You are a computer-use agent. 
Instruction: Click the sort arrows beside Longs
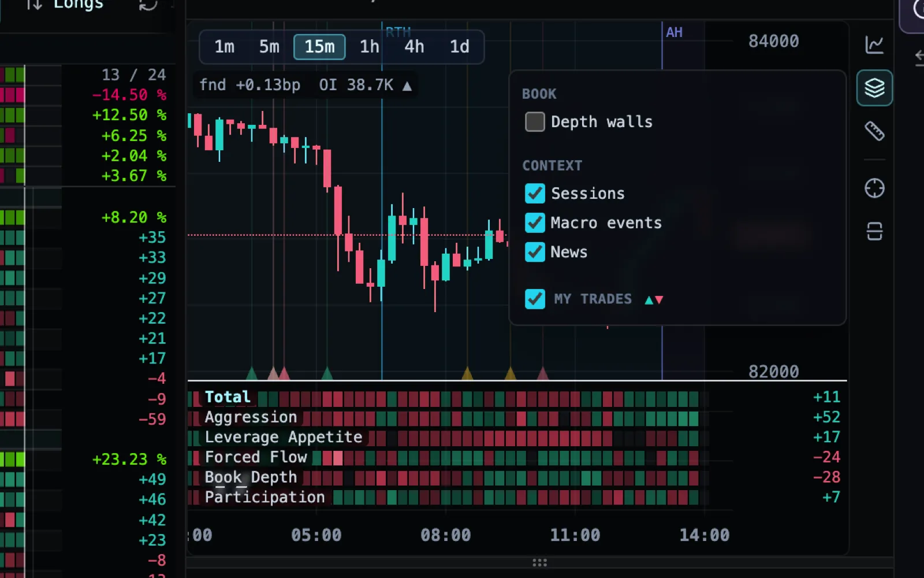click(x=34, y=5)
